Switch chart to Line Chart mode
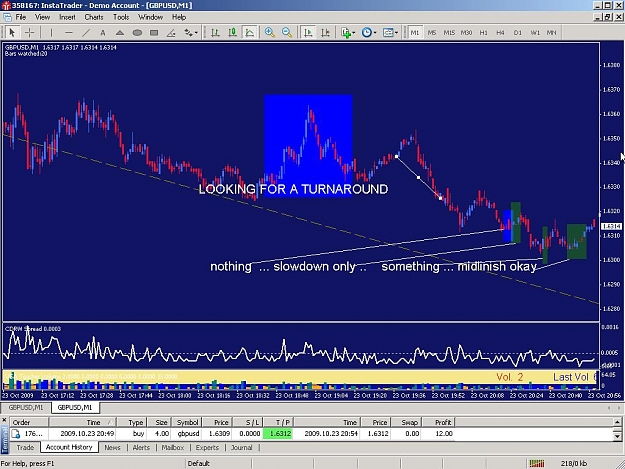Screen dimensions: 625x469 coord(250,32)
